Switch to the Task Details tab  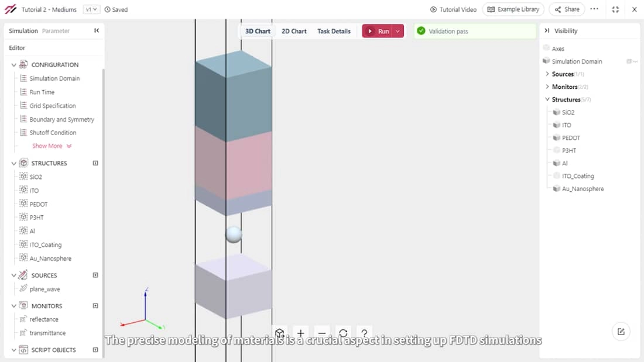pyautogui.click(x=334, y=31)
